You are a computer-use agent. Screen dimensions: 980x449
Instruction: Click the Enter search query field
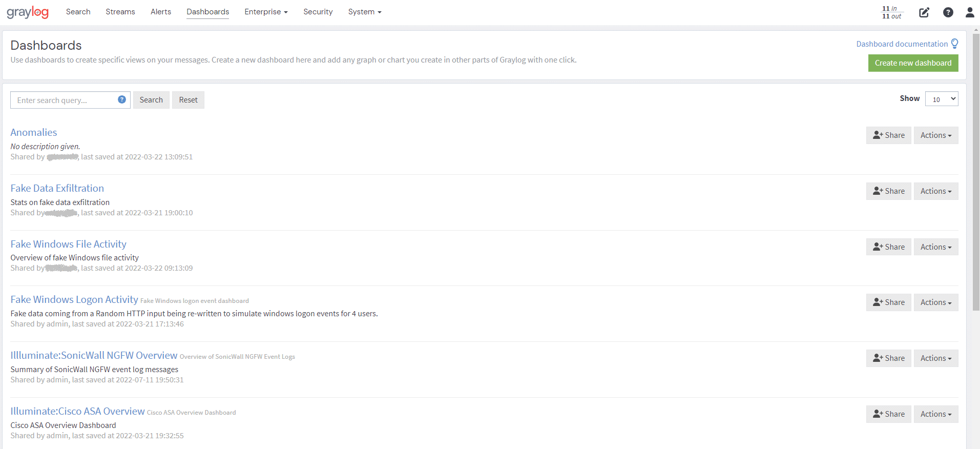click(x=64, y=100)
